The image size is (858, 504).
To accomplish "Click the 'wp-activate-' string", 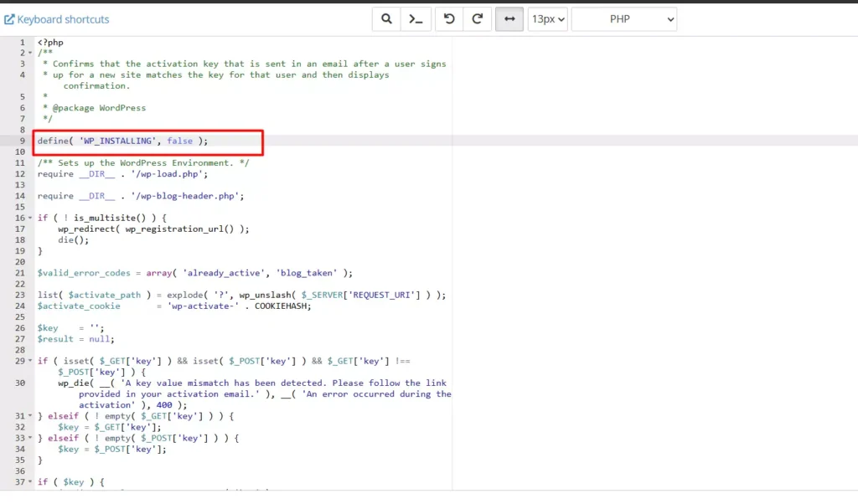I will click(203, 306).
